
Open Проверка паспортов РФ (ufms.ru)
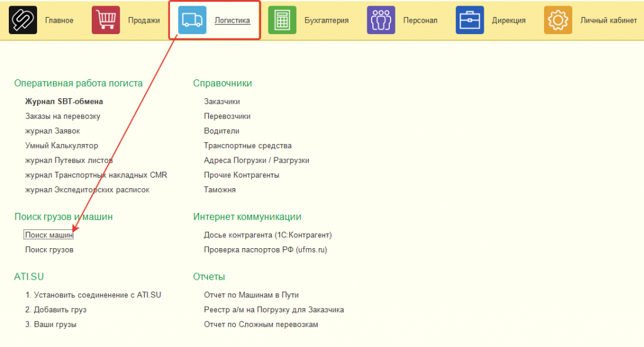coord(265,249)
